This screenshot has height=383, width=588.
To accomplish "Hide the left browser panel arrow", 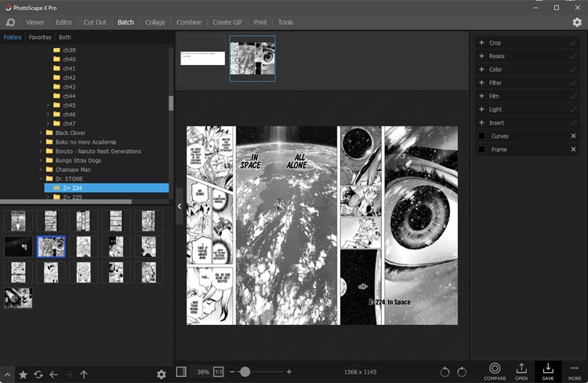I will click(x=180, y=206).
